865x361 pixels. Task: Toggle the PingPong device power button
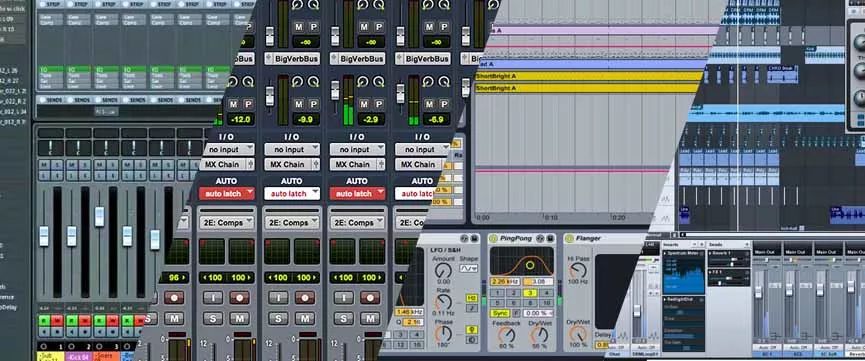point(493,238)
